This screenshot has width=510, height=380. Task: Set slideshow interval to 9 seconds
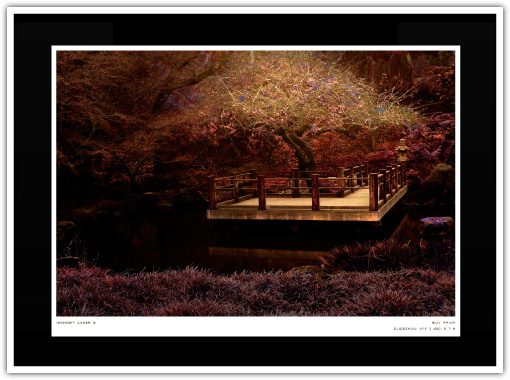454,329
